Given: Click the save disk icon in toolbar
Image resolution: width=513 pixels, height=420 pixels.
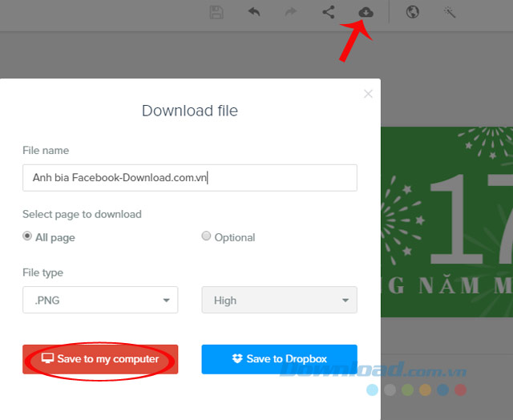Looking at the screenshot, I should click(216, 12).
